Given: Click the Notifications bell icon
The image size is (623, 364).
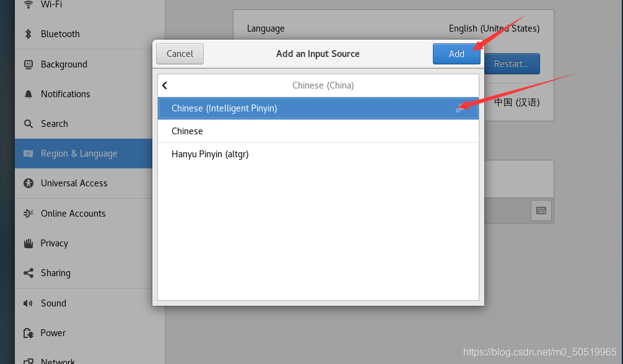Looking at the screenshot, I should [x=28, y=94].
